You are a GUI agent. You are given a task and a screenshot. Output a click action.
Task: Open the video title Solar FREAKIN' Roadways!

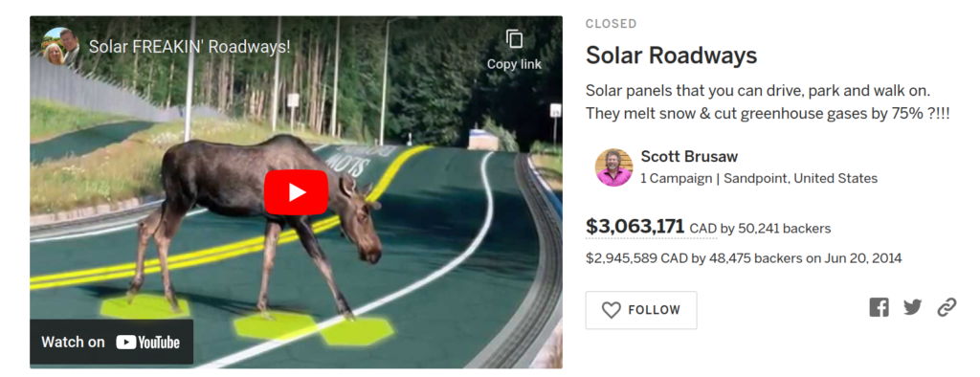(x=189, y=47)
